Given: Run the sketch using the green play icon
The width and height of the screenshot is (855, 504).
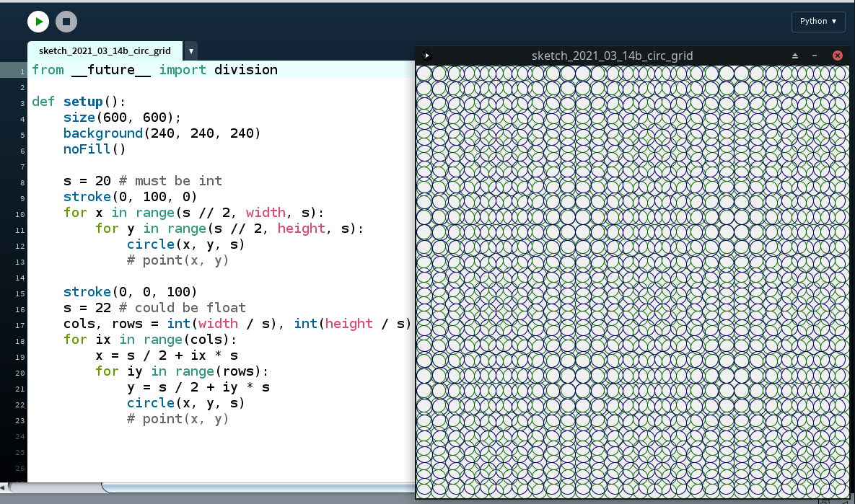Looking at the screenshot, I should (38, 22).
